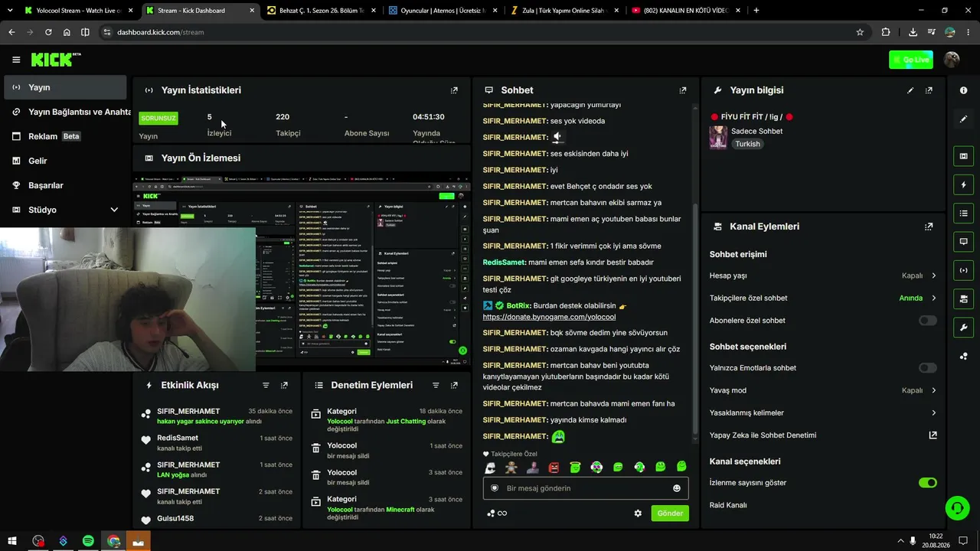Open the donate.bynogame.com/yolocool link

point(549,317)
